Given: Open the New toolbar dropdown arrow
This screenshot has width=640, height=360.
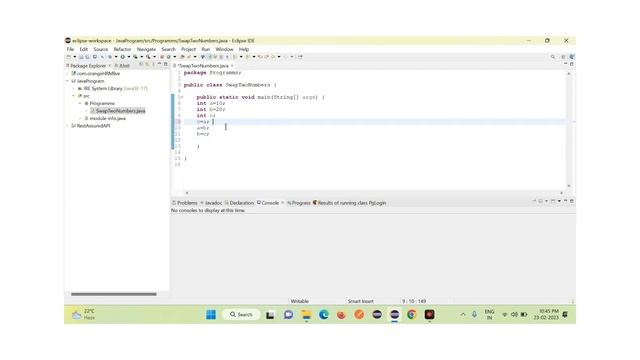Looking at the screenshot, I should [75, 57].
